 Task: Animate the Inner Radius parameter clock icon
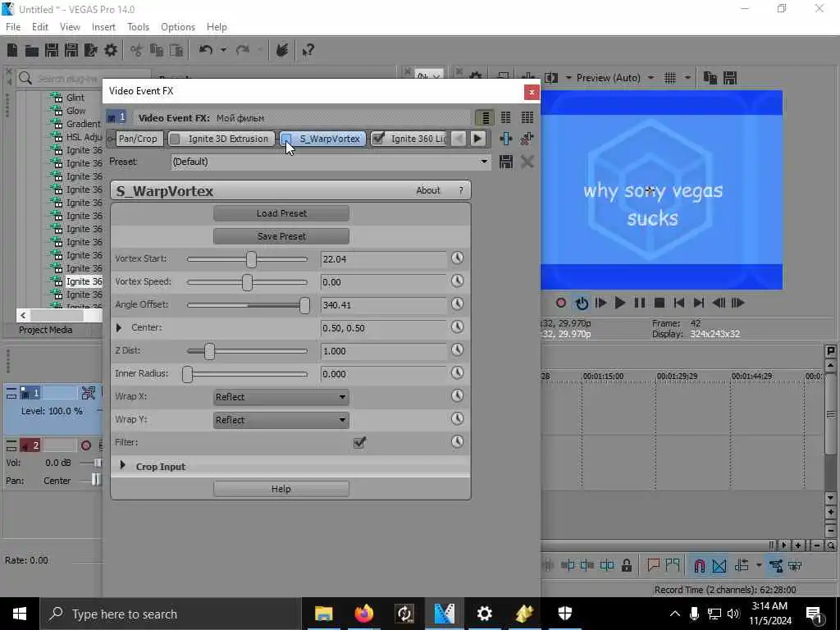pos(457,373)
